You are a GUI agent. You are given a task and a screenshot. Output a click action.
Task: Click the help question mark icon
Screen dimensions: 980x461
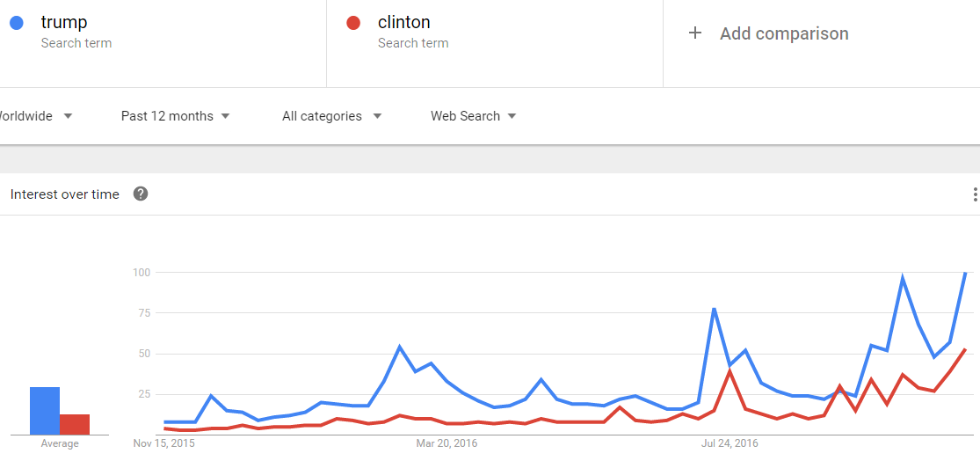[141, 194]
